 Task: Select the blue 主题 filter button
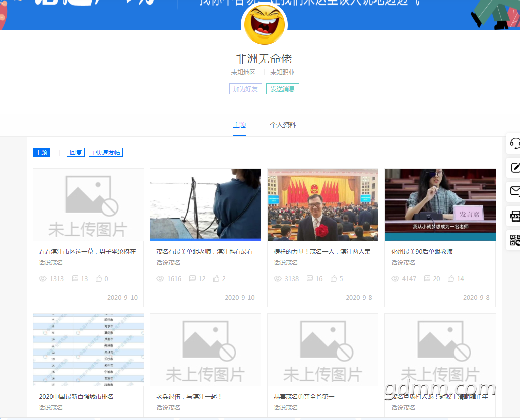(41, 152)
